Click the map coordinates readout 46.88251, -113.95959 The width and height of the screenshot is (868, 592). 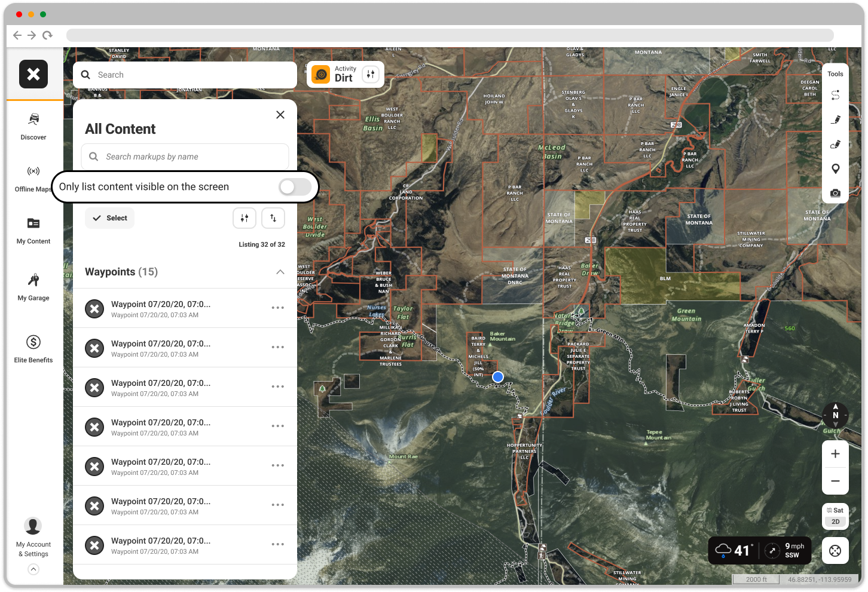coord(820,579)
